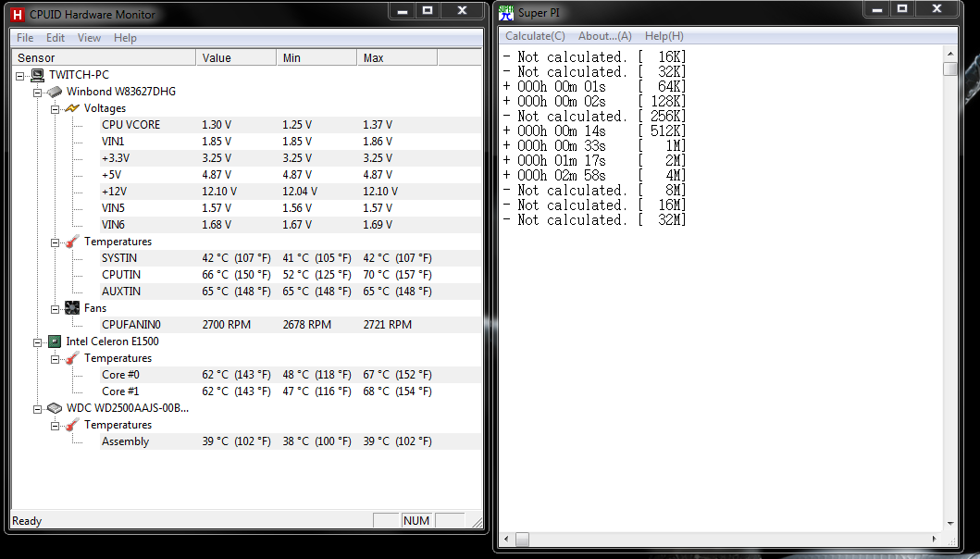Click the Hardware Monitor resize grip
This screenshot has height=559, width=980.
coord(478,522)
